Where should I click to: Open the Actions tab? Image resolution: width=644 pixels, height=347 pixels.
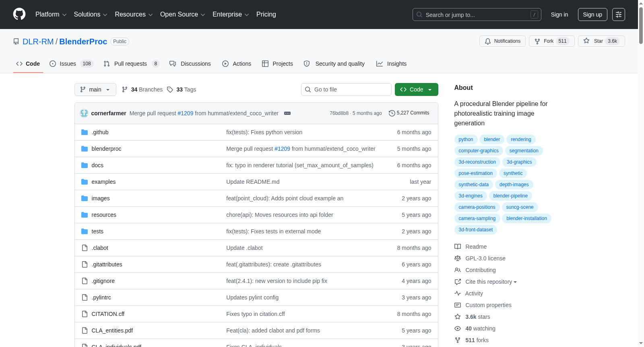pyautogui.click(x=237, y=64)
